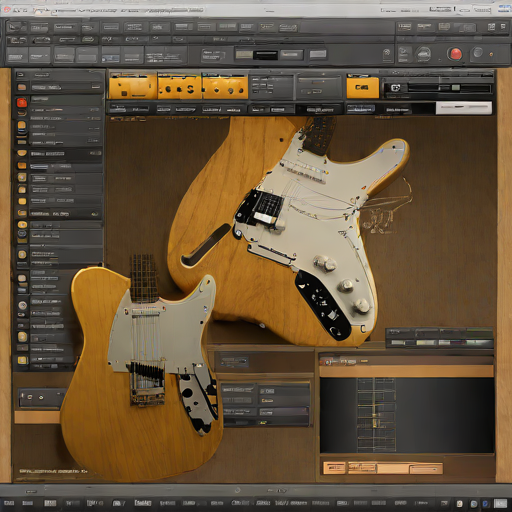Click the grey circular icon in the lower left track list

(22, 305)
